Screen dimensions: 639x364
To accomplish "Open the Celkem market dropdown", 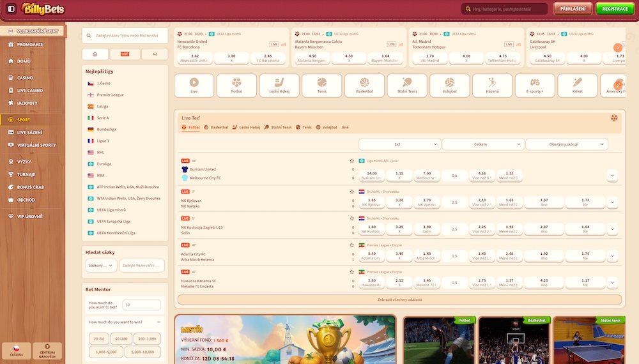I will click(483, 144).
